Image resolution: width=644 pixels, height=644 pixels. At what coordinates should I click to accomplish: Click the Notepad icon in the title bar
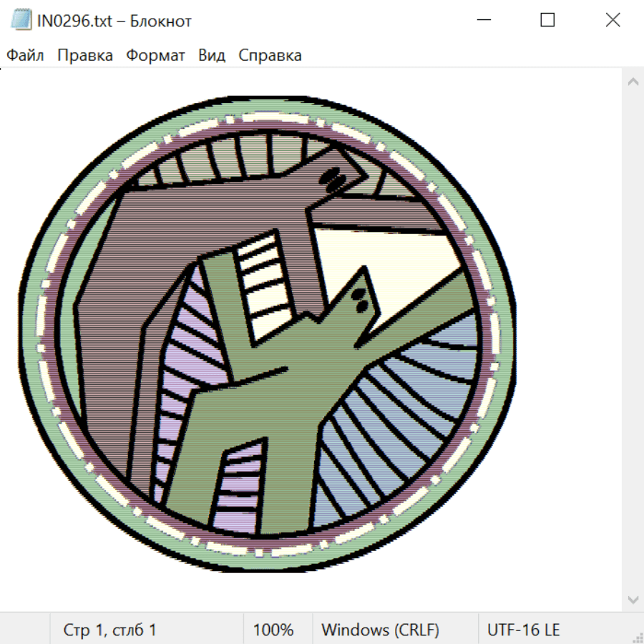coord(21,21)
